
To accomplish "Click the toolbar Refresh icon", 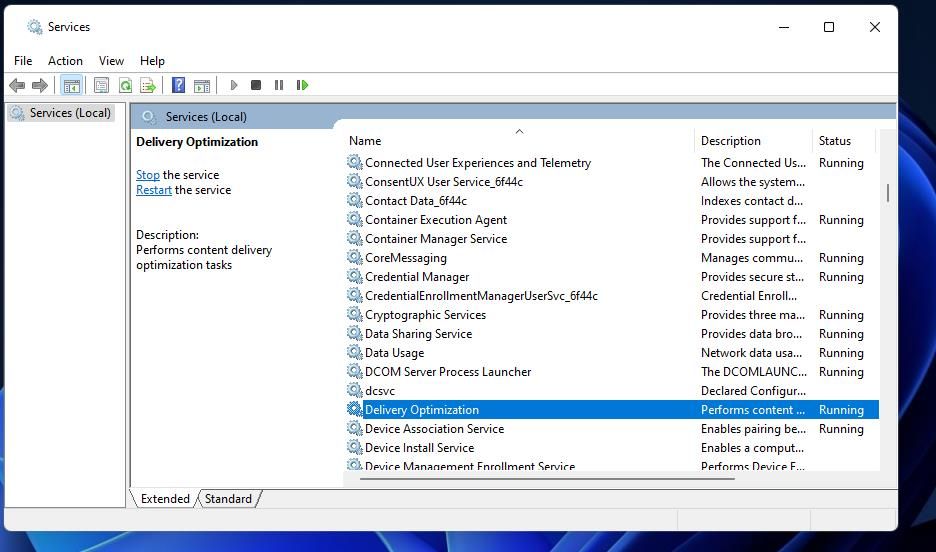I will pyautogui.click(x=125, y=85).
